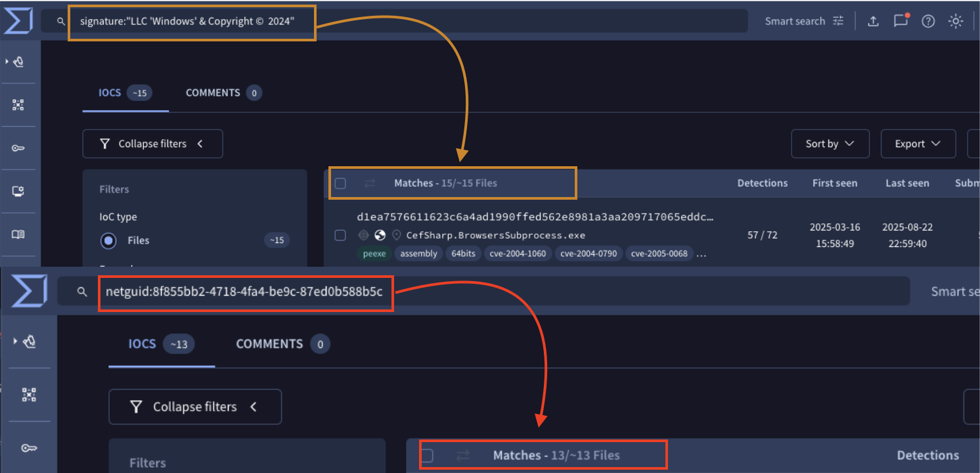Click the signature search input field

[394, 21]
